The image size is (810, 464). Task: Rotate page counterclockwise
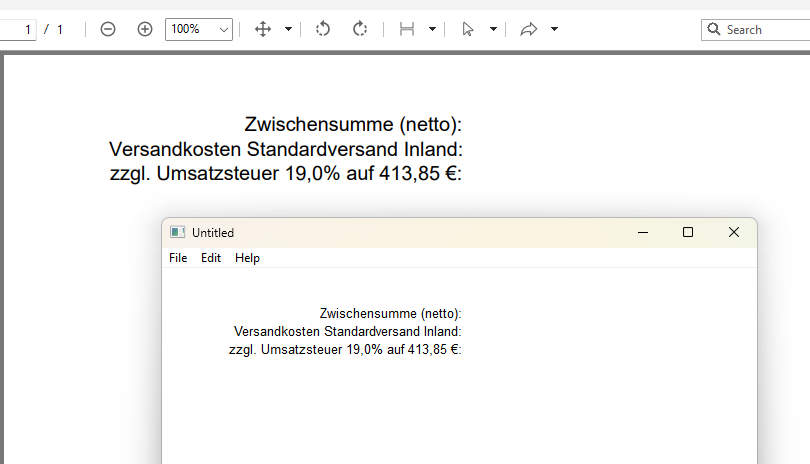[x=323, y=29]
